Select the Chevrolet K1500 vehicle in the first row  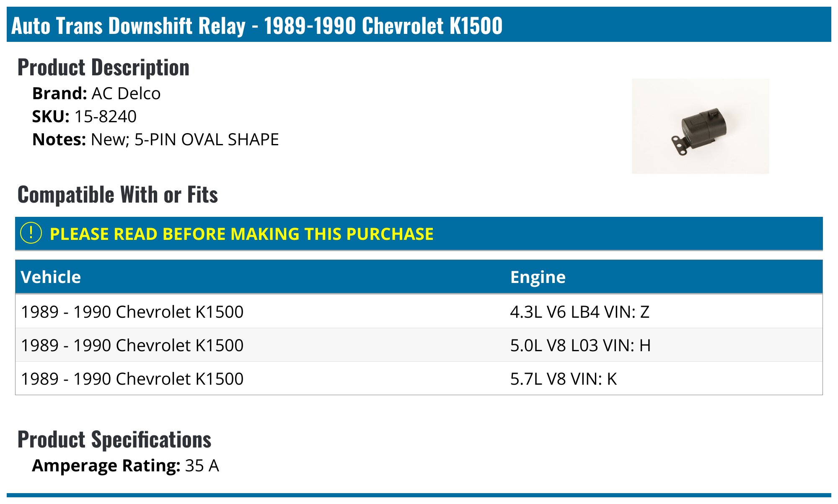coord(132,312)
